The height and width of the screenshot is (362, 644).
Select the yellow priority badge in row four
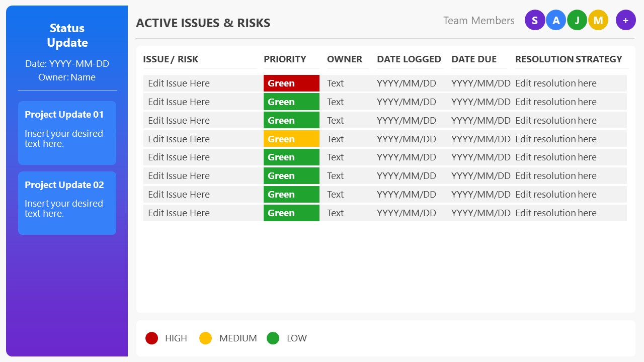(291, 139)
